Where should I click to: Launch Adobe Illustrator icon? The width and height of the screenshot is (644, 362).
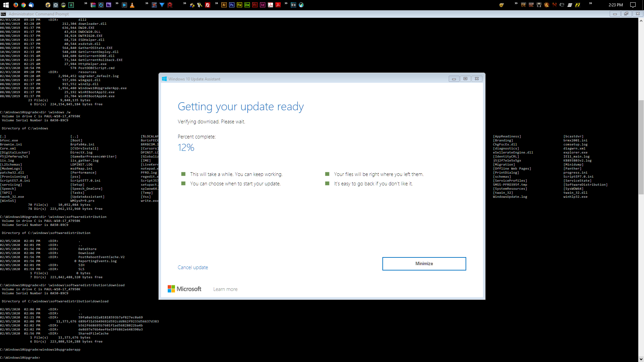pos(224,5)
